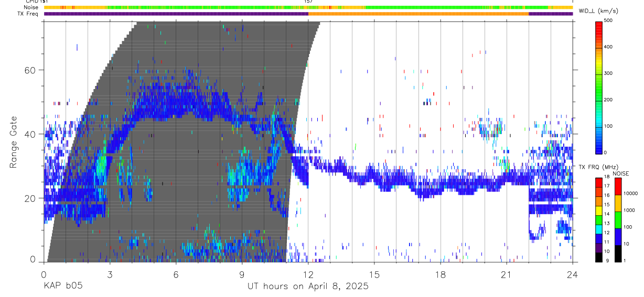The width and height of the screenshot is (644, 297).
Task: Click the '200' tick on width colorbar
Action: pos(608,100)
